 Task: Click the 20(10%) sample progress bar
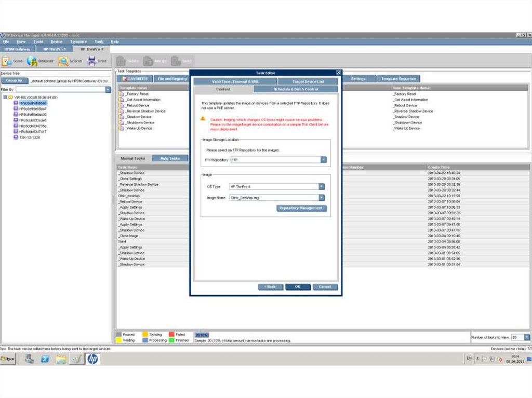tap(202, 335)
